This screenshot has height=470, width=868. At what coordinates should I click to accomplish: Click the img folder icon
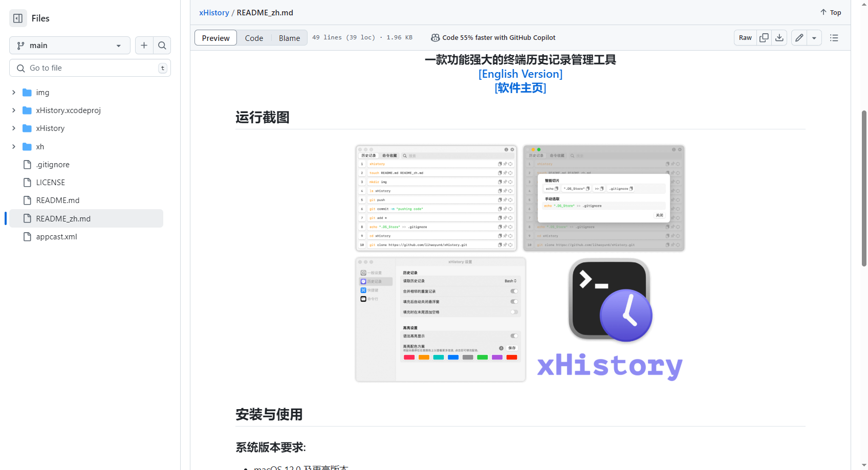click(x=27, y=93)
